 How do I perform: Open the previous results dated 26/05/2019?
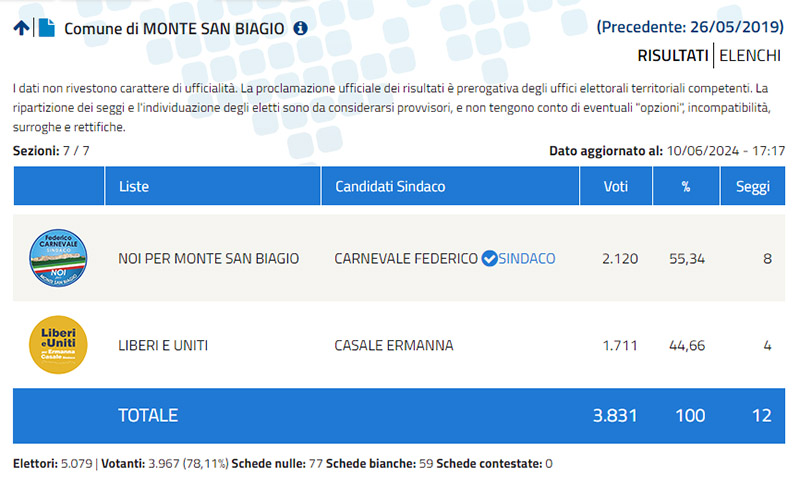(x=690, y=27)
